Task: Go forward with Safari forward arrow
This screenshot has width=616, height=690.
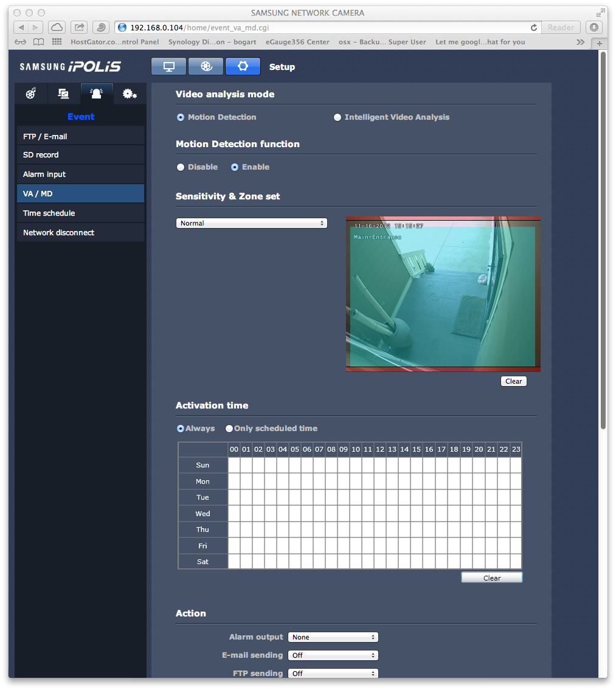Action: [x=36, y=27]
